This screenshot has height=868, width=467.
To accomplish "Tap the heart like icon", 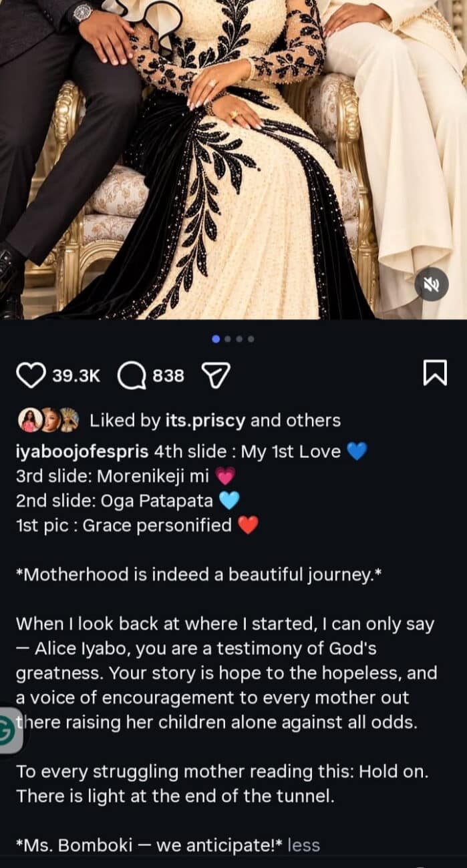I will [30, 376].
